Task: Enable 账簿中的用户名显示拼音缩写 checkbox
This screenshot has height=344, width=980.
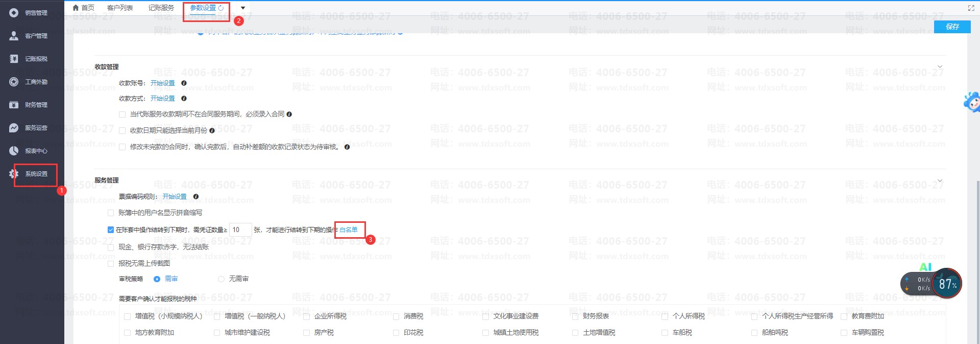Action: tap(111, 213)
